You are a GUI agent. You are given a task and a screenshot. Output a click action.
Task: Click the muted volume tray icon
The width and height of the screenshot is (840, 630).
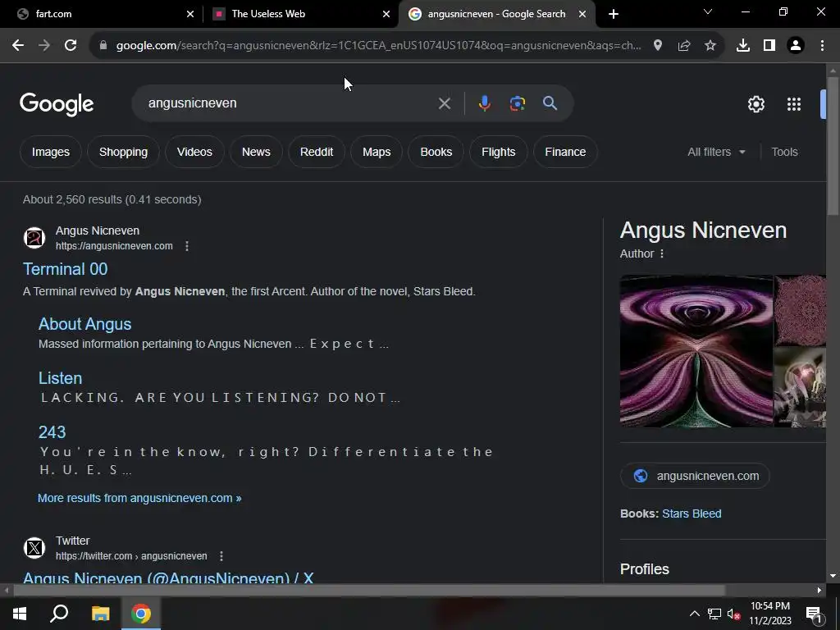pos(734,614)
